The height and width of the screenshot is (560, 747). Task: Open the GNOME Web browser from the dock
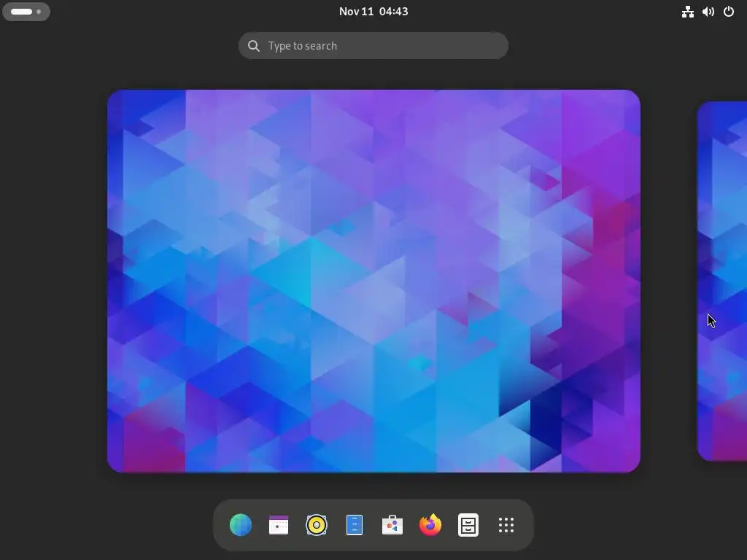241,525
